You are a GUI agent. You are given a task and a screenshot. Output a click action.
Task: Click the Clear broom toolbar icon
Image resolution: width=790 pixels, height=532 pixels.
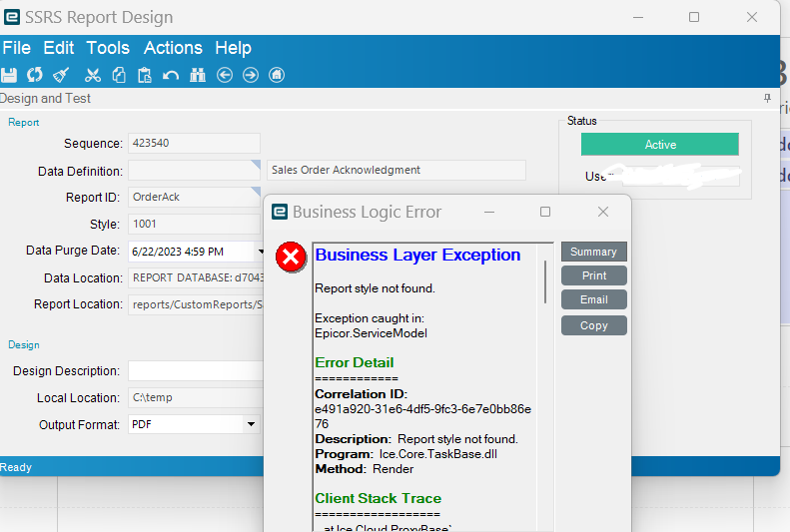(x=62, y=76)
